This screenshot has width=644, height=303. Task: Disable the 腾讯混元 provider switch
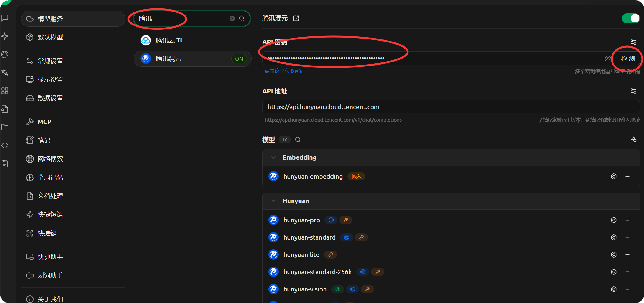(x=631, y=19)
